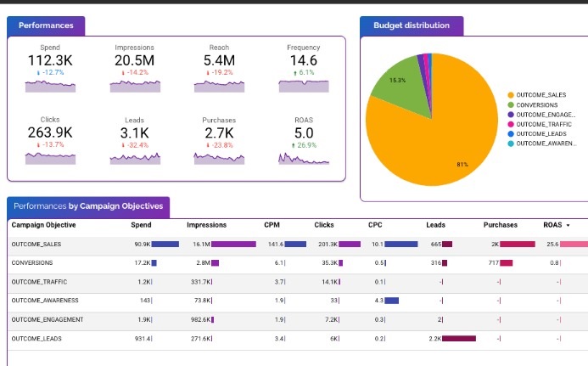Click the orange 81% pie slice
The image size is (588, 366).
pos(450,136)
